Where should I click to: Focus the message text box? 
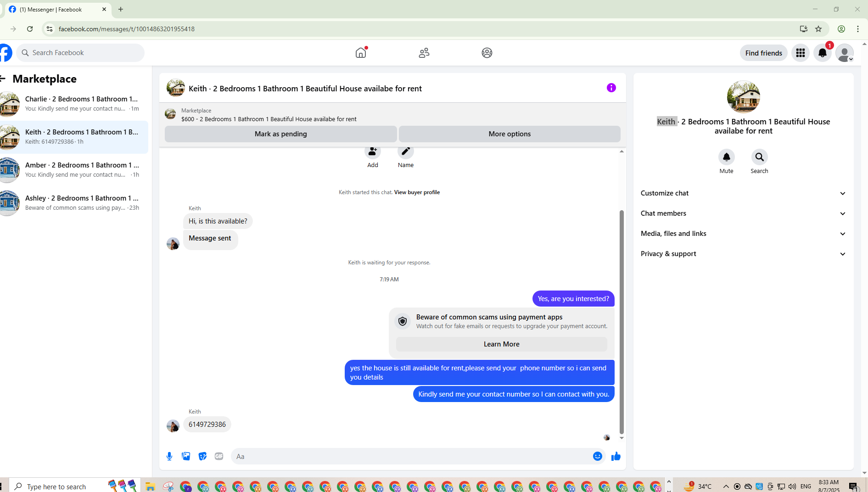point(411,456)
